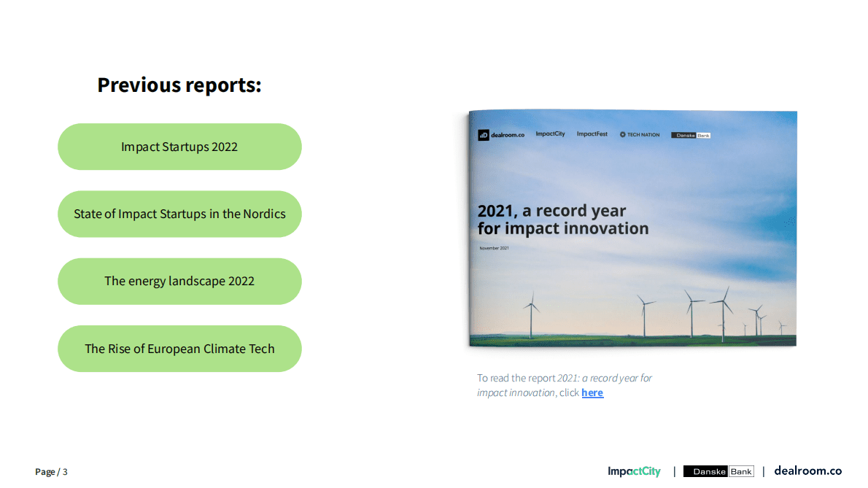This screenshot has width=868, height=488.
Task: Click the Danske Bank logo in the footer
Action: point(718,471)
